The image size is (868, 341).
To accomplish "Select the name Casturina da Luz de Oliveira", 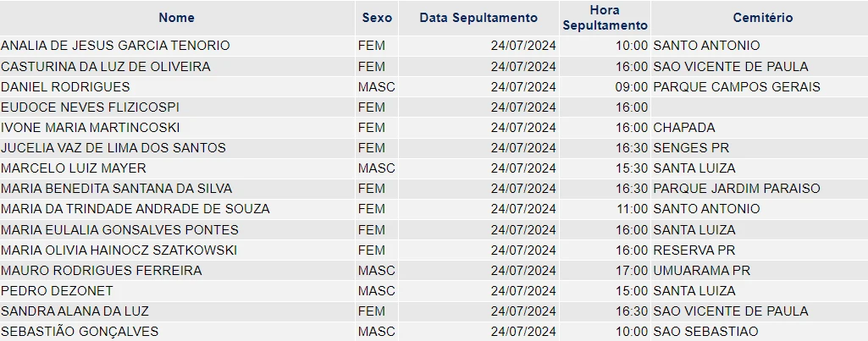I will coord(106,66).
